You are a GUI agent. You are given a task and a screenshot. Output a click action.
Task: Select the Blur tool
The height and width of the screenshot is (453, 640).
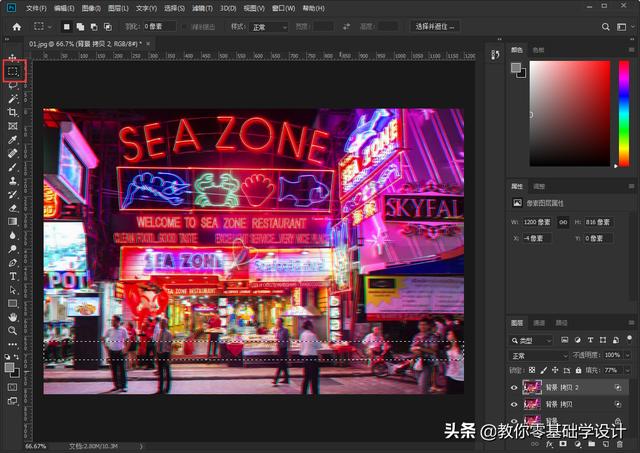(x=13, y=235)
